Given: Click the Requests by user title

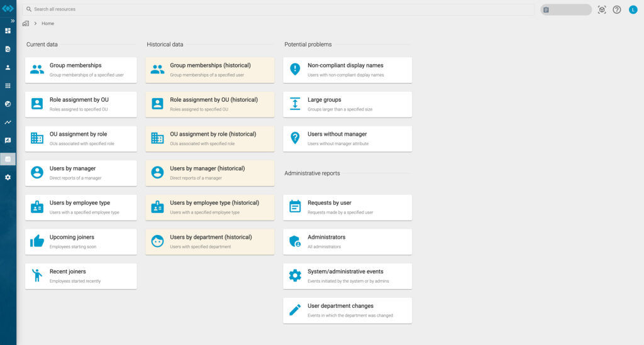Looking at the screenshot, I should click(330, 202).
